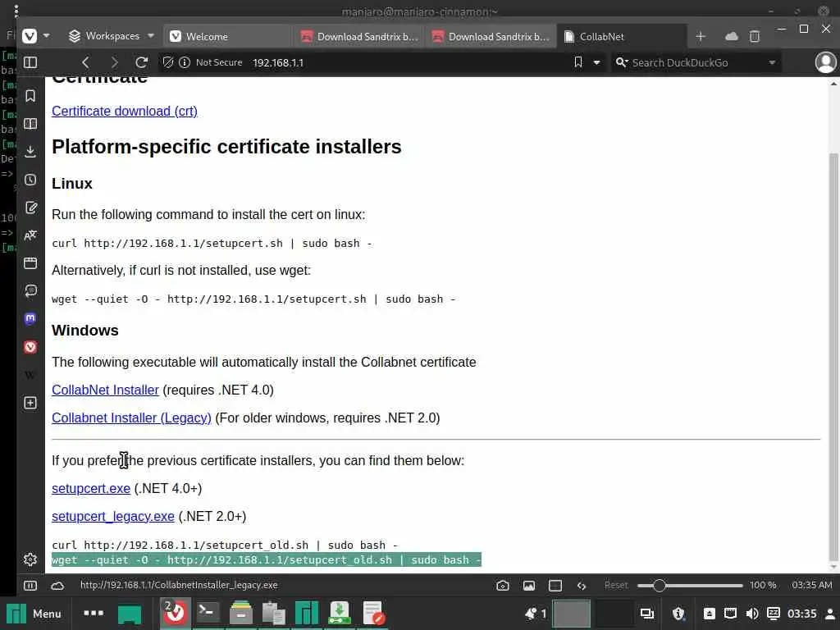This screenshot has width=840, height=630.
Task: Click the Search DuckDuckGo field
Action: pyautogui.click(x=696, y=62)
